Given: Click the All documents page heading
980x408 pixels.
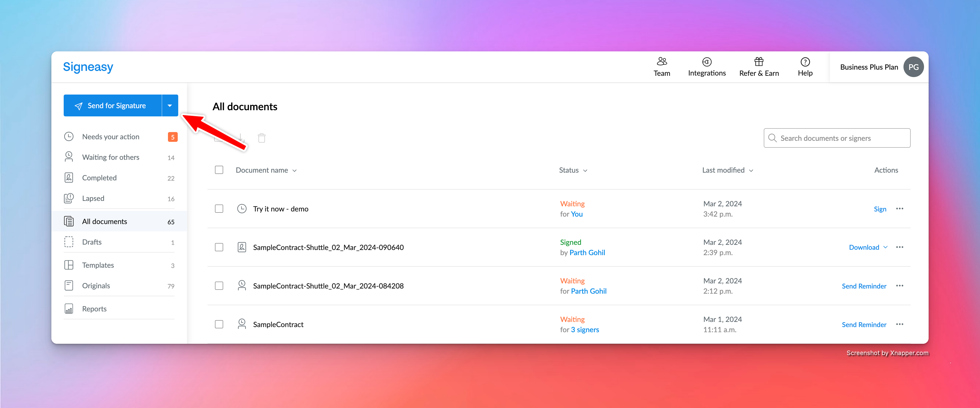Looking at the screenshot, I should pyautogui.click(x=245, y=107).
